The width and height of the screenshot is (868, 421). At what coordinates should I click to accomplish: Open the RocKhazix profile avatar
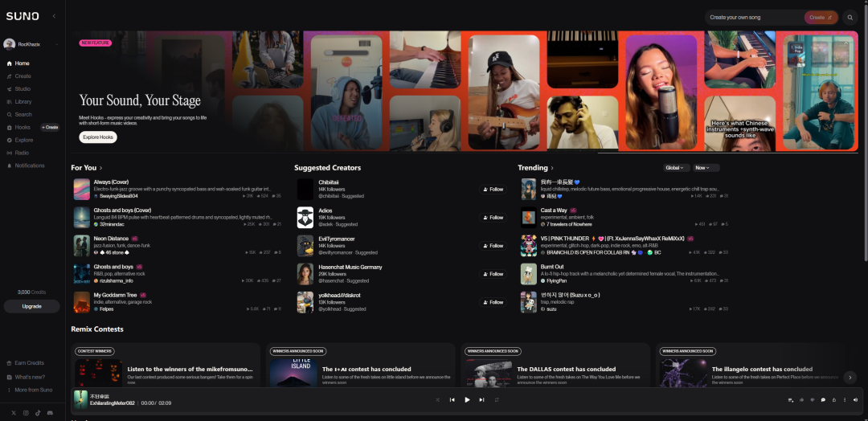pos(9,44)
